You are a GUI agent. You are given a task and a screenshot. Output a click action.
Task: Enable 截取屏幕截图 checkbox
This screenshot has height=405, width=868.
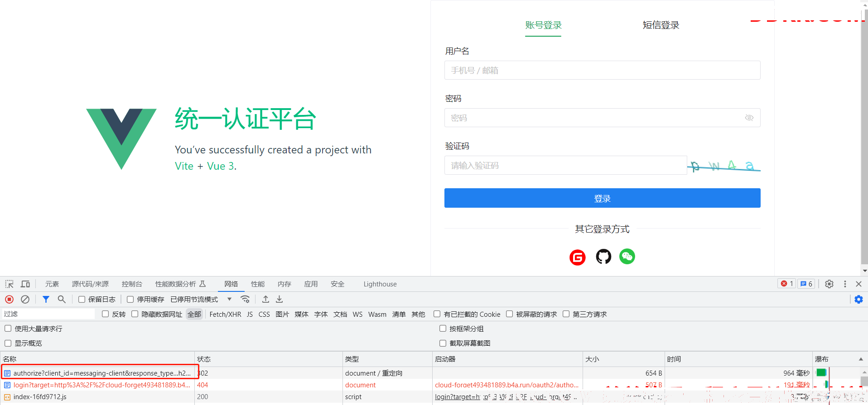point(443,343)
